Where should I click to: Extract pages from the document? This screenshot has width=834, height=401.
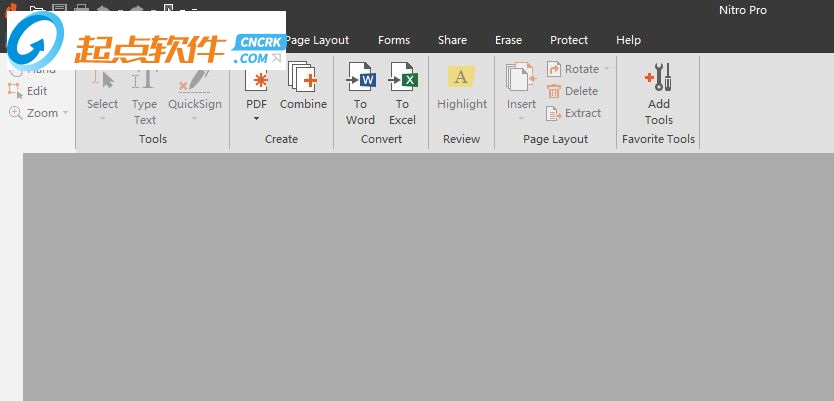click(574, 113)
